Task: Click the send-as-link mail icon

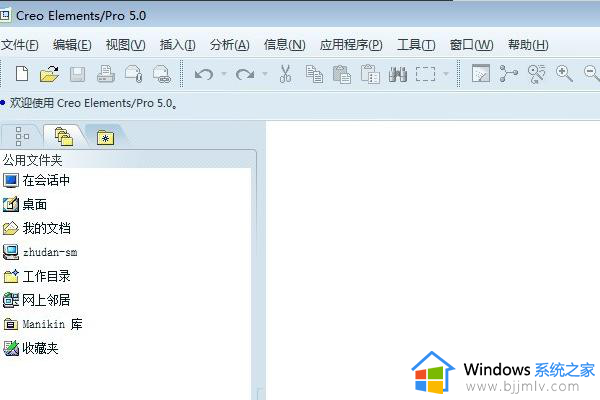Action: click(161, 74)
